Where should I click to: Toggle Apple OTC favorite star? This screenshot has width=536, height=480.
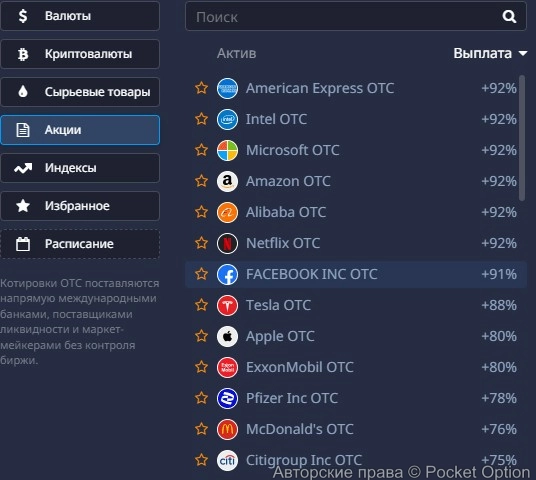tap(201, 336)
